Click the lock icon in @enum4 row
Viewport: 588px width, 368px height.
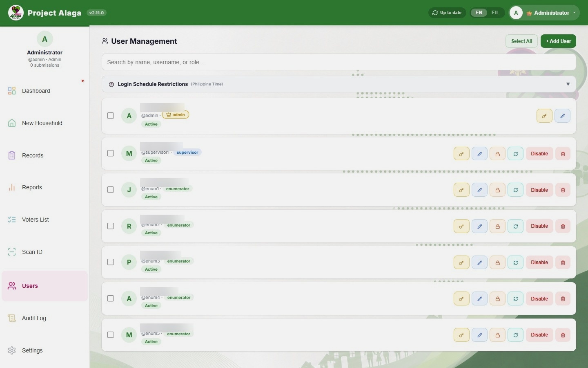(497, 299)
